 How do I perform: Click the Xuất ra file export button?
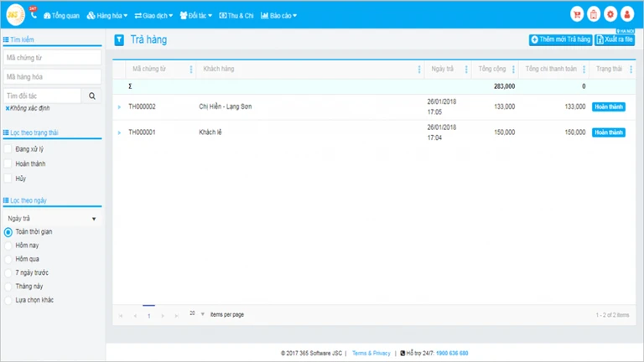(615, 39)
